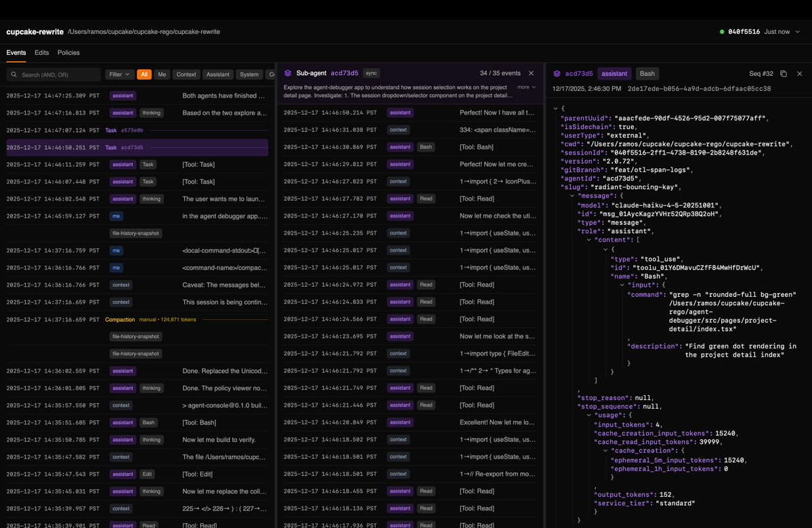
Task: Click the search magnifier icon in Events
Action: tap(14, 75)
